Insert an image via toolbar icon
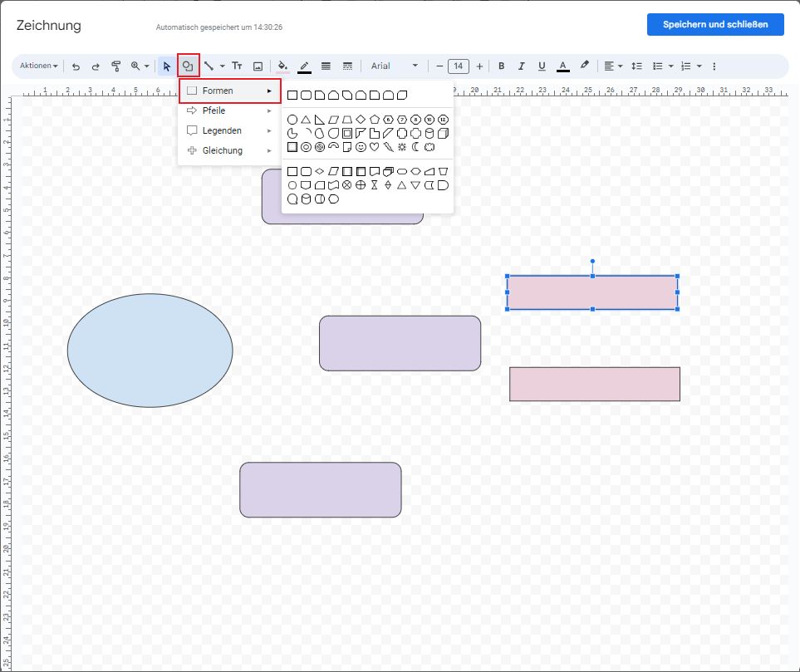Screen dimensions: 800x672 [258, 66]
